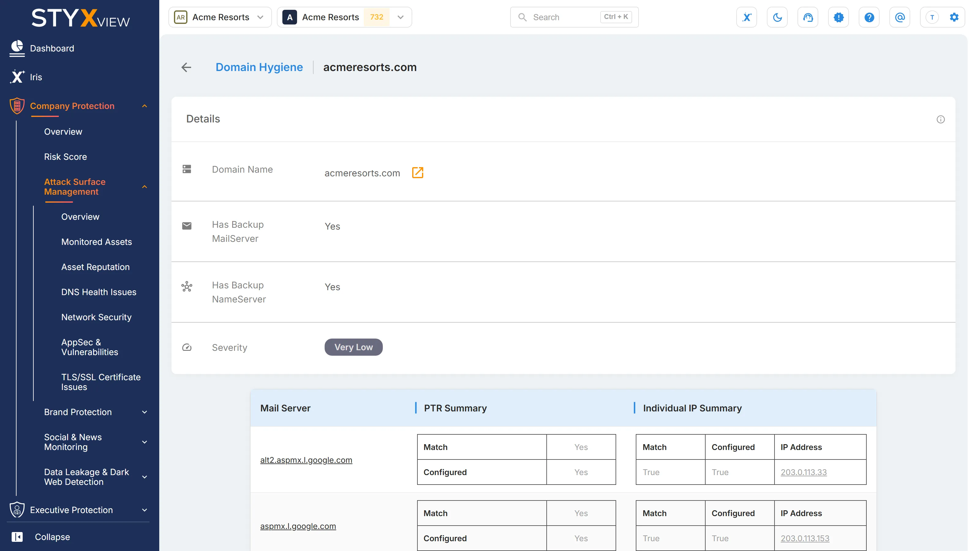Click the Domain Name server icon
The image size is (980, 551).
pos(187,169)
